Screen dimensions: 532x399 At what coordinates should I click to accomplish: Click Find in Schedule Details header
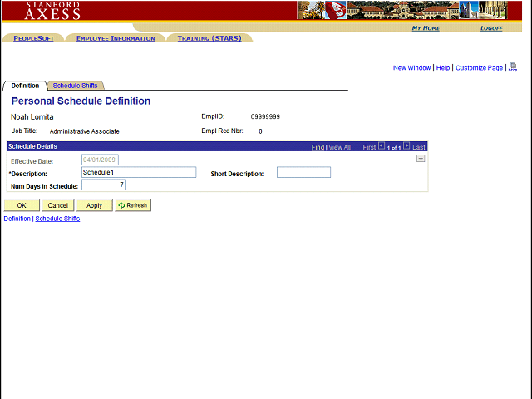point(318,147)
